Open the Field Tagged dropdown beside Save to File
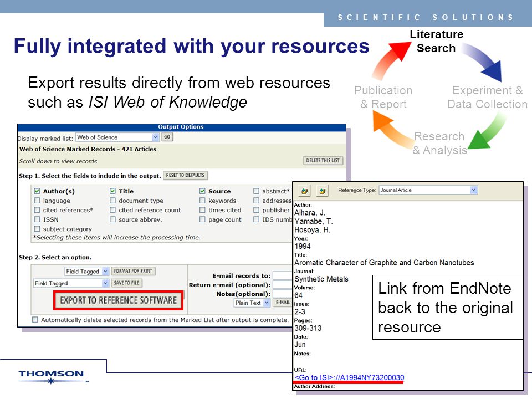Image resolution: width=532 pixels, height=399 pixels. tap(71, 283)
